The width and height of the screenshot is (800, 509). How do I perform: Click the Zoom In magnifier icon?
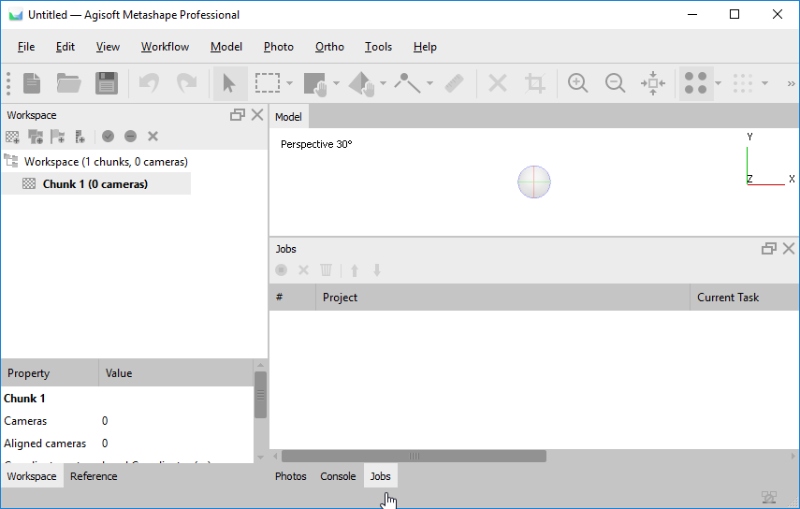coord(577,83)
